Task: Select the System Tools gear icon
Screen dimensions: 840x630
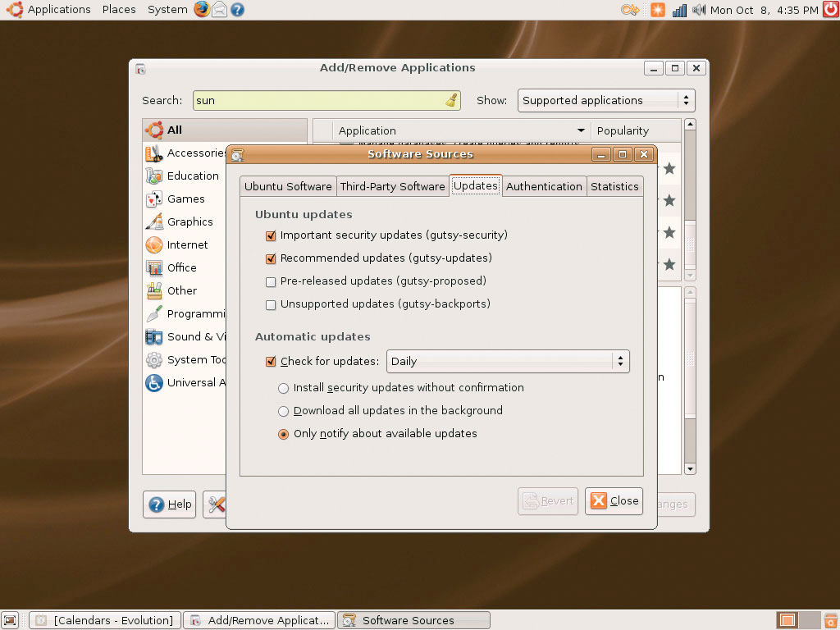Action: (154, 360)
